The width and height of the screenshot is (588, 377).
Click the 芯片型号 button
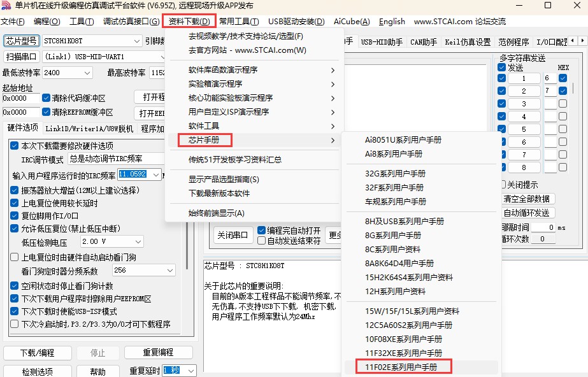click(x=22, y=41)
